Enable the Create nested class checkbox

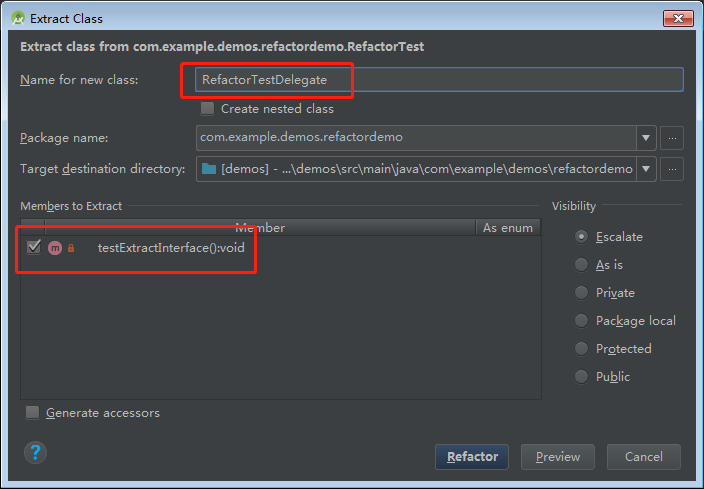[x=208, y=108]
